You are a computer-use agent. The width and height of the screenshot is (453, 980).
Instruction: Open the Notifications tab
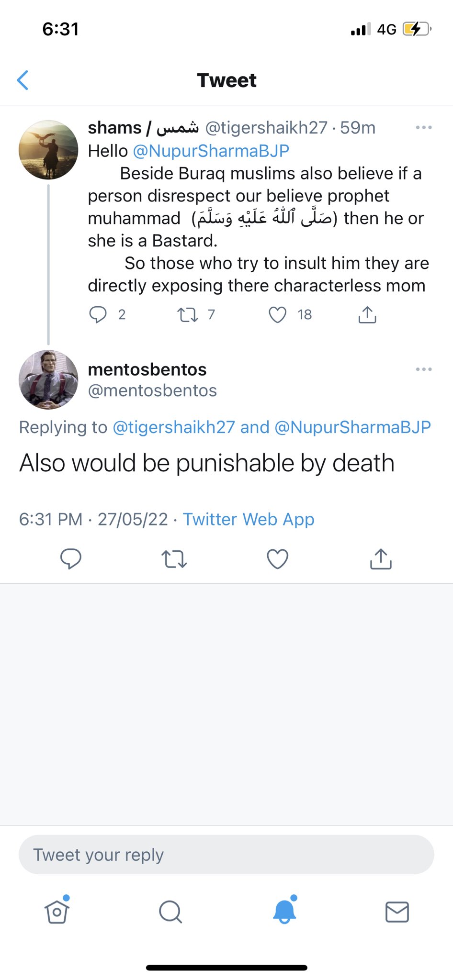click(x=284, y=912)
